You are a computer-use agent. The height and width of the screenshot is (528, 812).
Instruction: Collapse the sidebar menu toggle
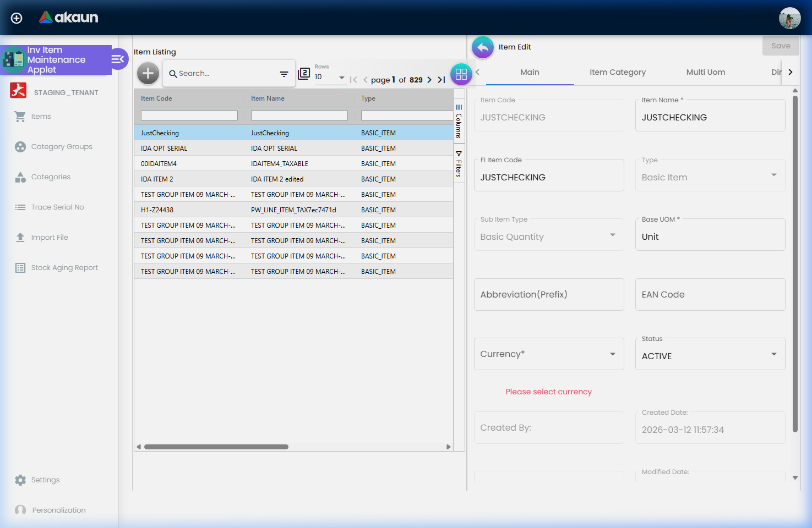(118, 59)
